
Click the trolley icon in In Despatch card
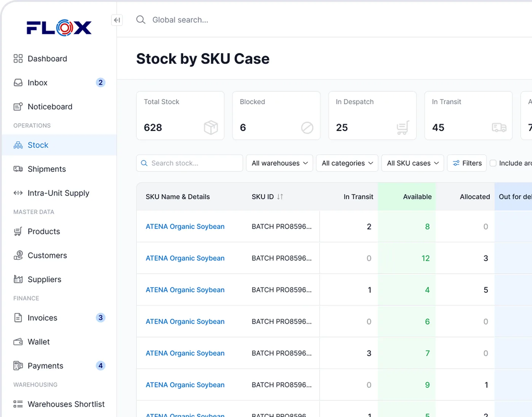tap(403, 127)
